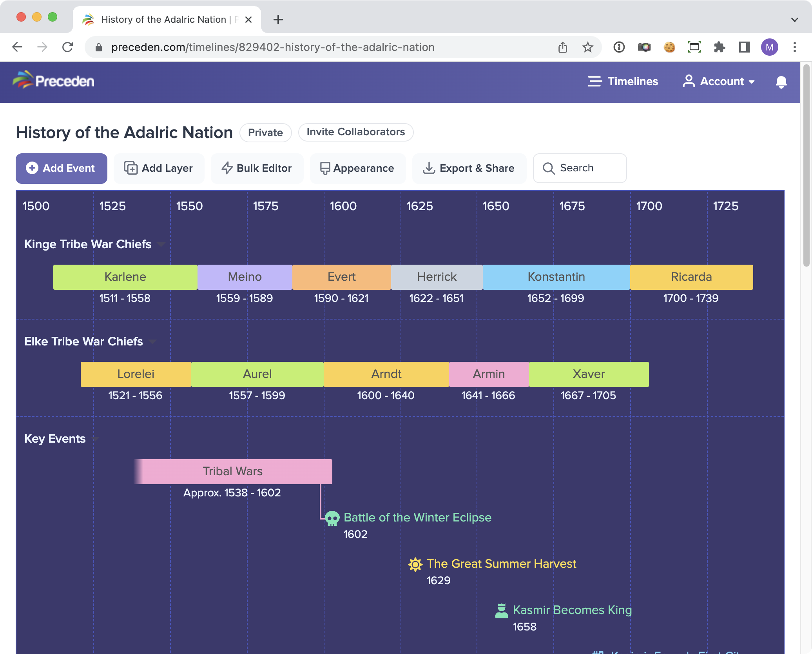Open the Bulk Editor tool
The image size is (812, 654).
coord(256,167)
